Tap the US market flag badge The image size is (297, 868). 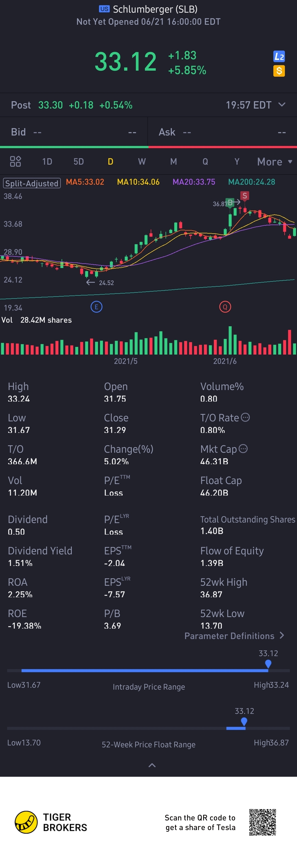pos(104,9)
